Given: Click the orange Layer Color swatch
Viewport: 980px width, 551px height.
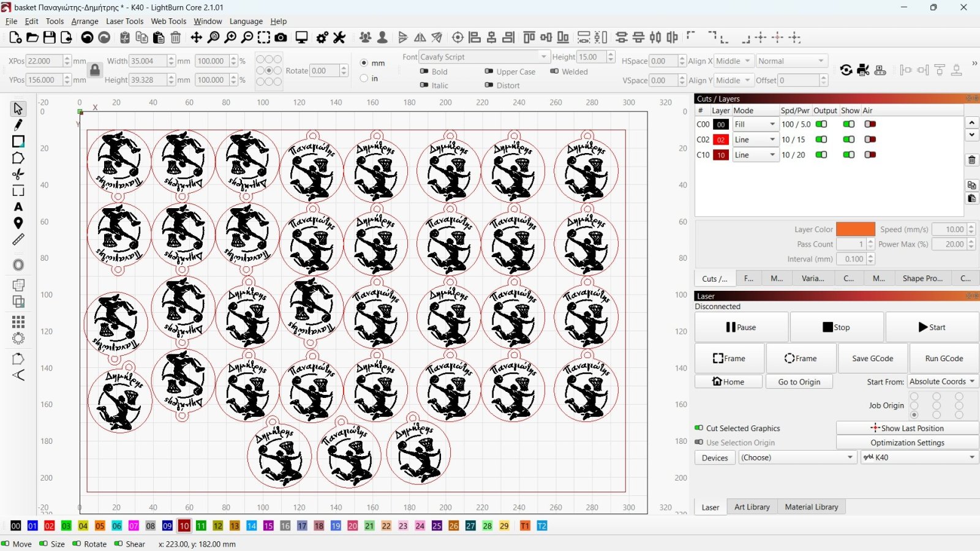Looking at the screenshot, I should point(855,229).
